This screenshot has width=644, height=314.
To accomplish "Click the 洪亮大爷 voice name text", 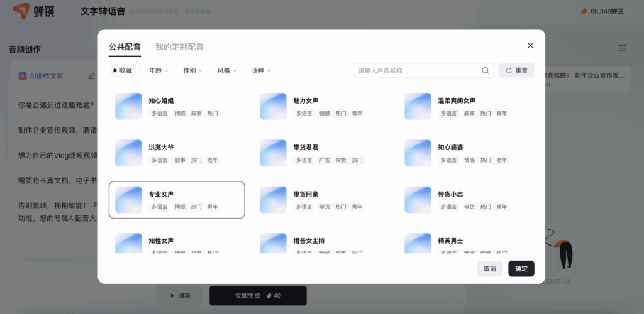I will pos(161,147).
